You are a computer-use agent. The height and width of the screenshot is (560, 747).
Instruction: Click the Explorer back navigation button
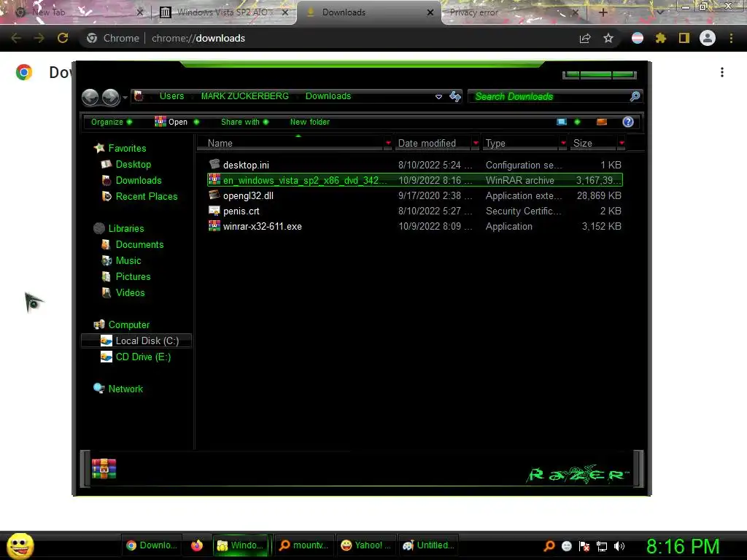(x=90, y=97)
